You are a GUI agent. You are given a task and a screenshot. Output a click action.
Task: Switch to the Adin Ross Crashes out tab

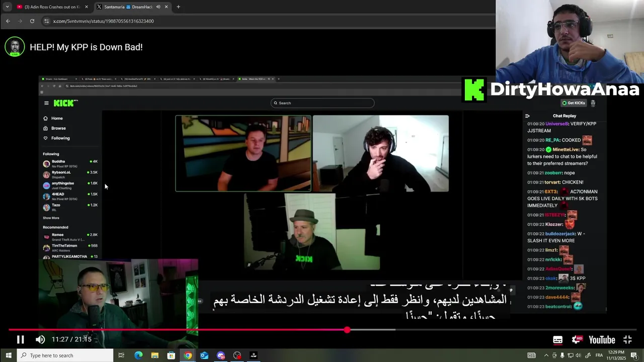tap(52, 7)
